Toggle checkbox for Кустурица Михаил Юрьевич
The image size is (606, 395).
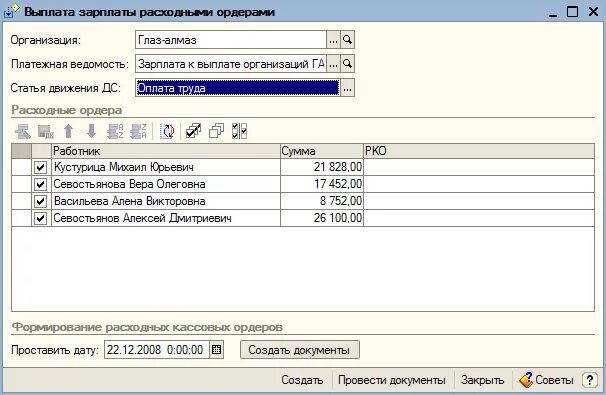[41, 167]
